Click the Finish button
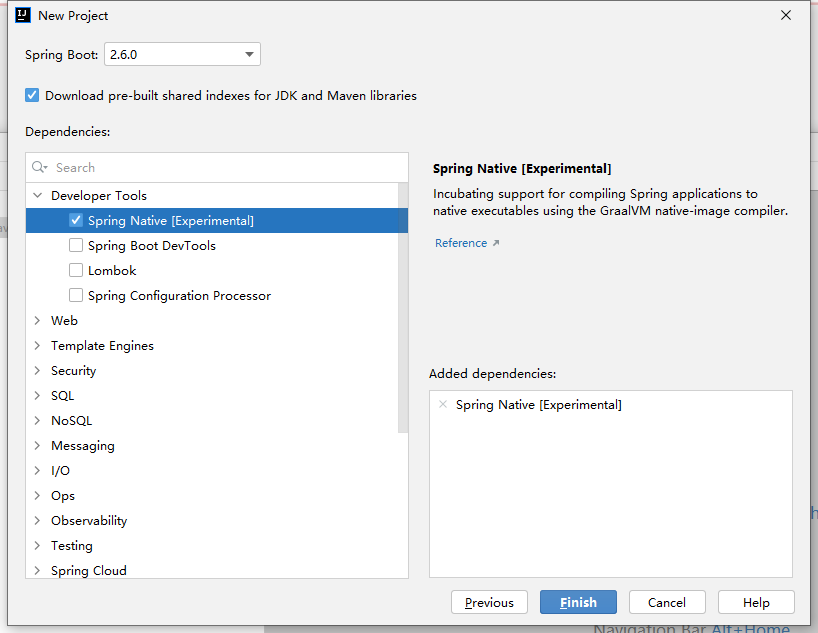 tap(578, 602)
